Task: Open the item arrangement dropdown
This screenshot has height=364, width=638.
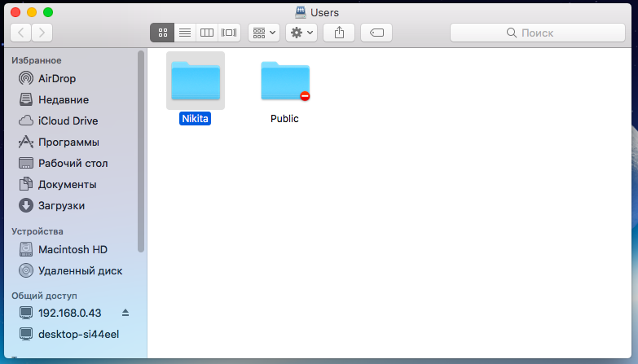Action: click(x=264, y=33)
